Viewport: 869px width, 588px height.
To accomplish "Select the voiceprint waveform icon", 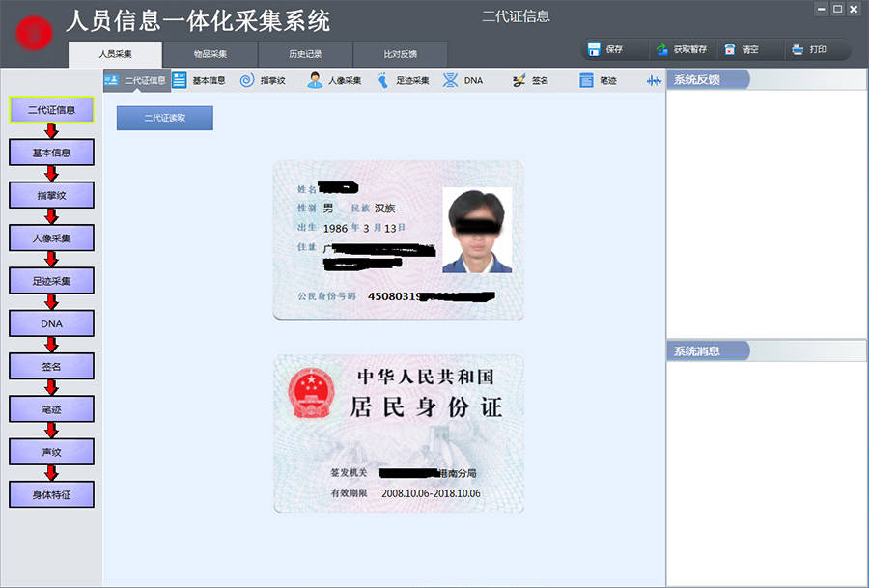I will click(x=654, y=81).
